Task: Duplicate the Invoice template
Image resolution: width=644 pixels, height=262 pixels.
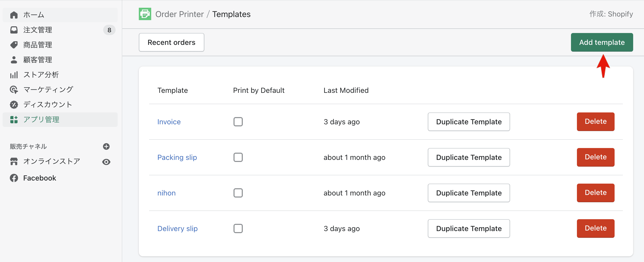Action: click(469, 122)
